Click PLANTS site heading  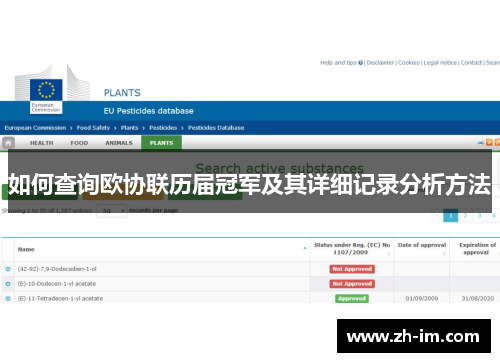click(x=122, y=93)
